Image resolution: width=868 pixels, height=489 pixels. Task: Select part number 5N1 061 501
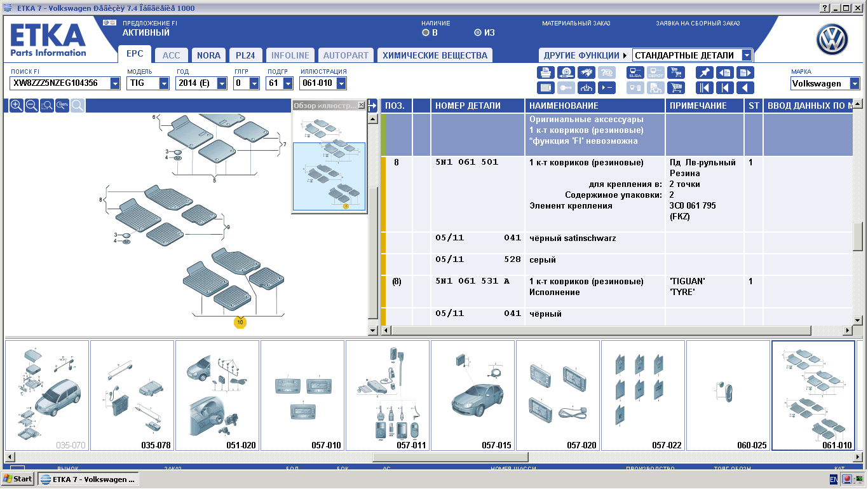click(x=467, y=162)
